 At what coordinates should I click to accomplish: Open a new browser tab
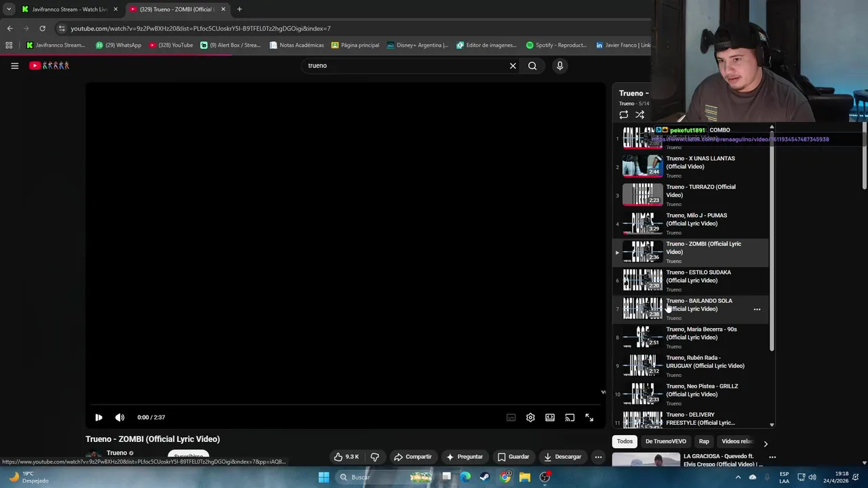pos(239,9)
